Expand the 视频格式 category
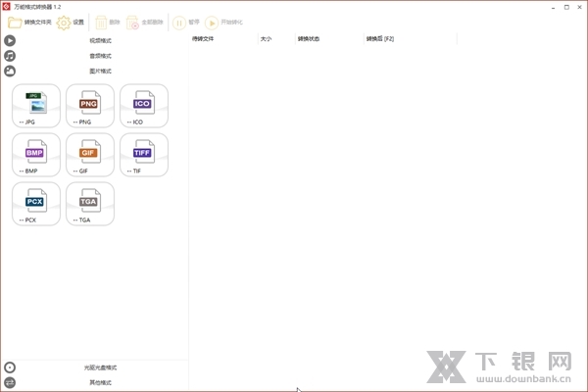588x392 pixels. pyautogui.click(x=100, y=41)
